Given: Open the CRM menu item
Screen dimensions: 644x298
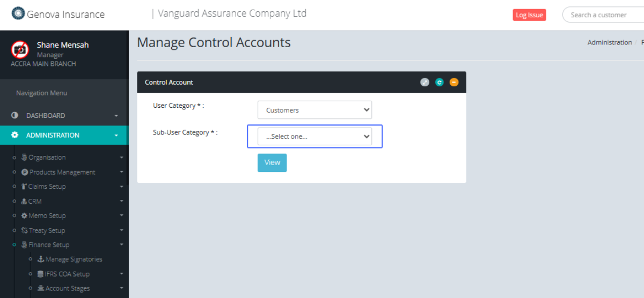Looking at the screenshot, I should tap(35, 202).
